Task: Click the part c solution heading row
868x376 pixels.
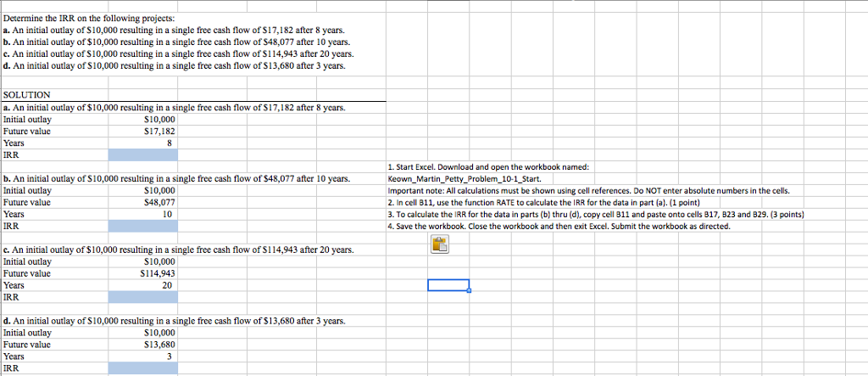Action: click(x=178, y=250)
